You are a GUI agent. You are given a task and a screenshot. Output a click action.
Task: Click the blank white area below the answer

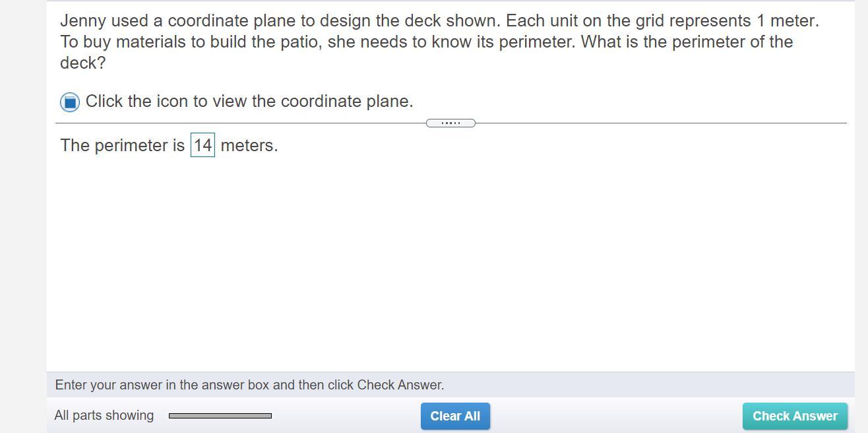(449, 264)
